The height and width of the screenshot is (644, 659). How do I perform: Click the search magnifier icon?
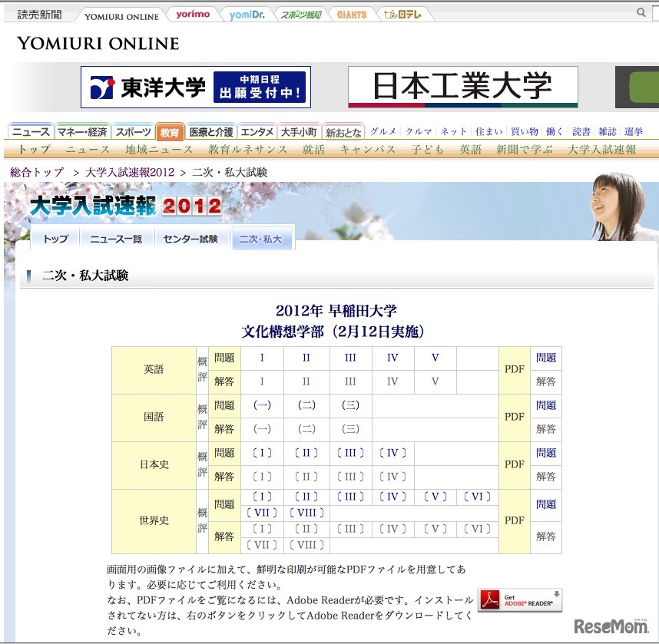(642, 12)
